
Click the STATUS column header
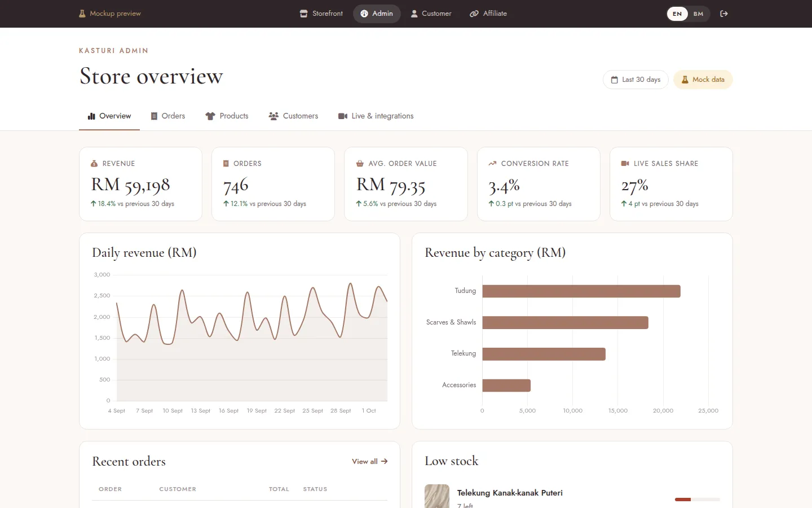[x=315, y=489]
